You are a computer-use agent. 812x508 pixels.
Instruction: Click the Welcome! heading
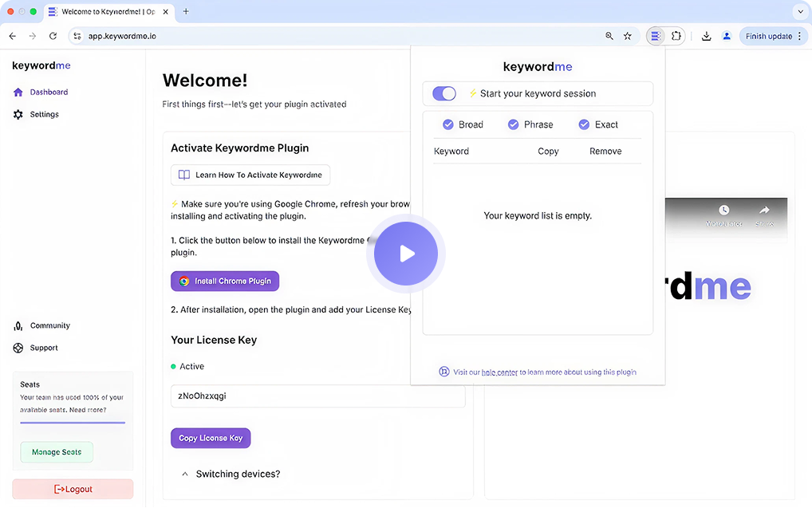click(205, 81)
